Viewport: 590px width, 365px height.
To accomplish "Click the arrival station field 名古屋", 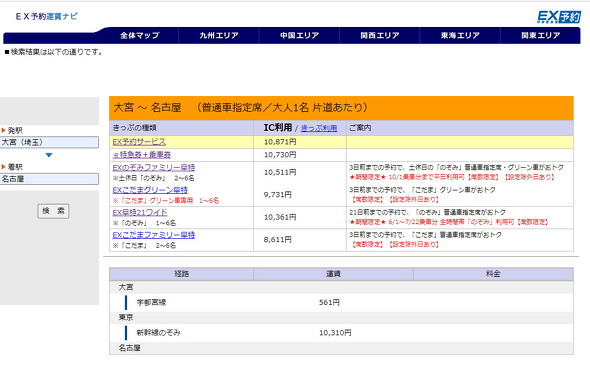I will (49, 179).
